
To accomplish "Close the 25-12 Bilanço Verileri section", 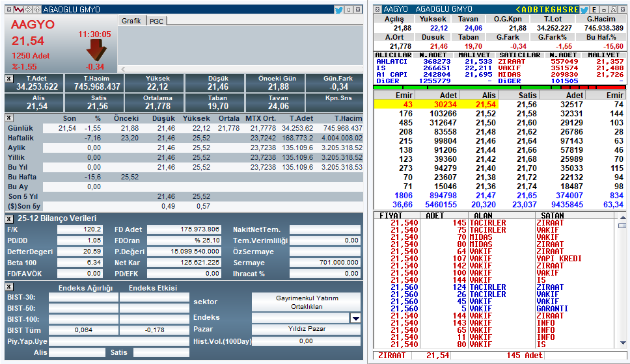I will coord(9,218).
